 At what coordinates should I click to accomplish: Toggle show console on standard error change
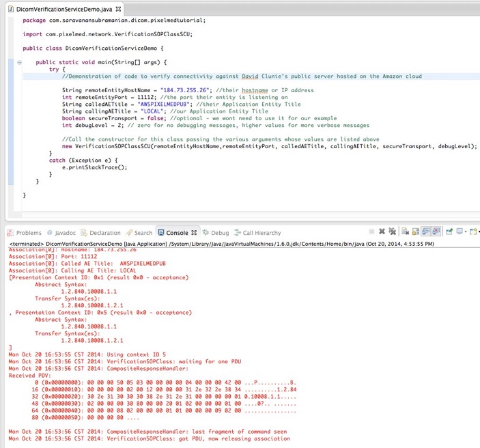tap(435, 232)
